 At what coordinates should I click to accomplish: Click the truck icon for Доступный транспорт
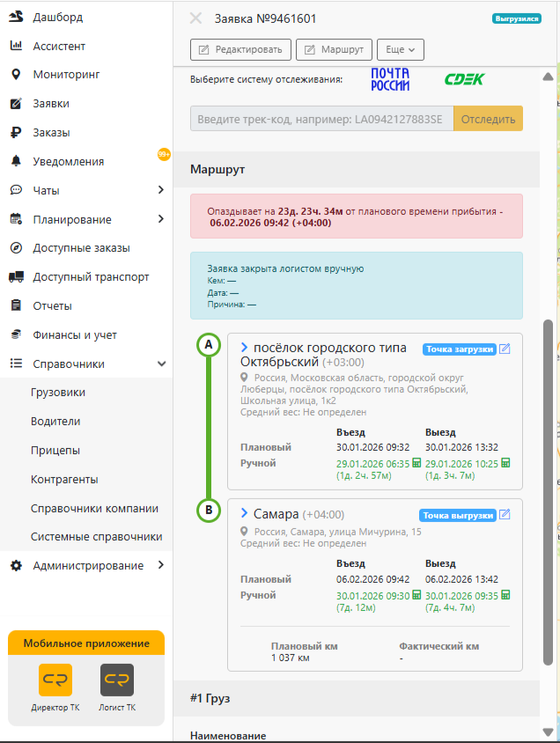click(x=16, y=276)
